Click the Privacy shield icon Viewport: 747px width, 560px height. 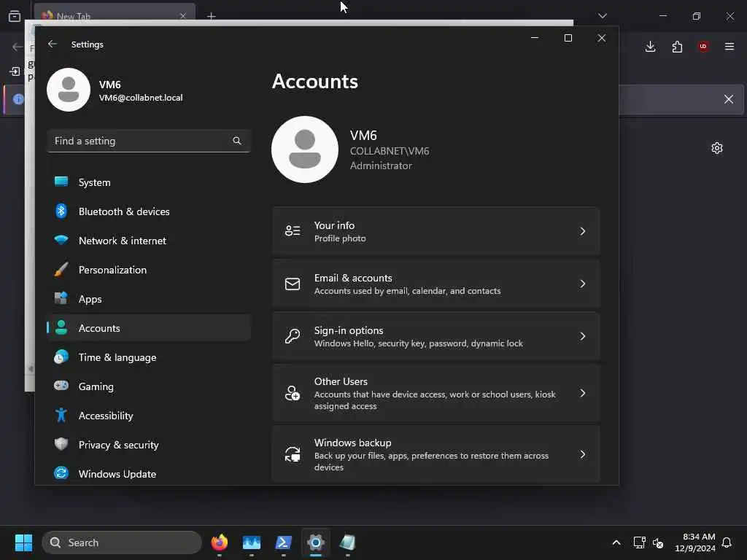[61, 444]
